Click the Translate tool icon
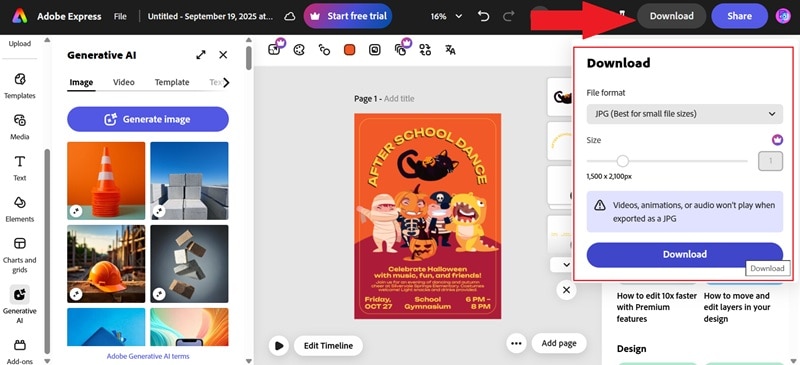 pyautogui.click(x=450, y=50)
